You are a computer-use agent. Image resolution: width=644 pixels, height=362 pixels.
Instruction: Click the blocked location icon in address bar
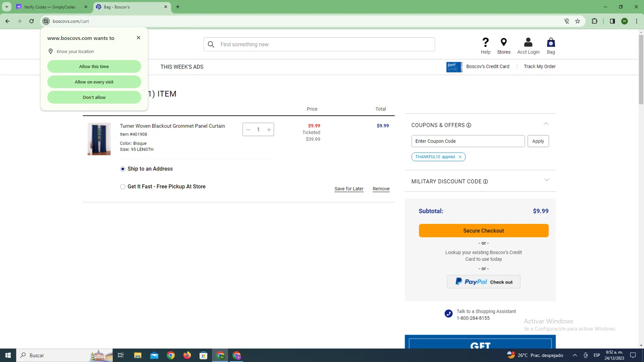coord(567,21)
